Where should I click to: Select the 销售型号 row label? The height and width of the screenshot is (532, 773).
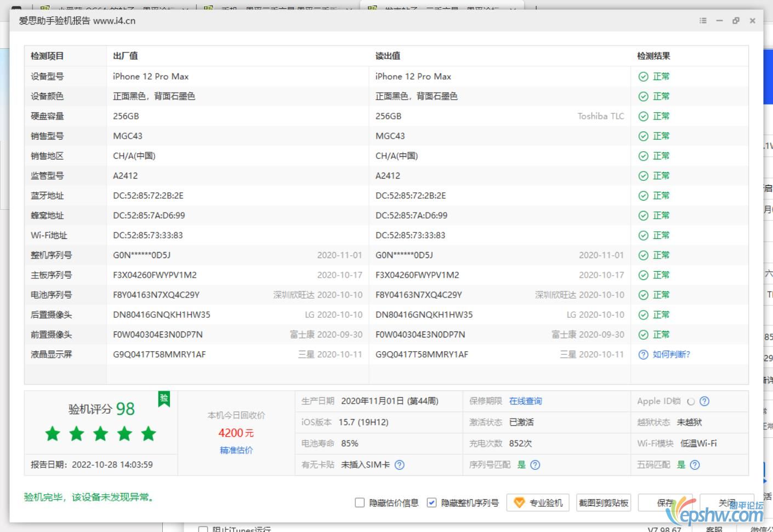(x=47, y=136)
